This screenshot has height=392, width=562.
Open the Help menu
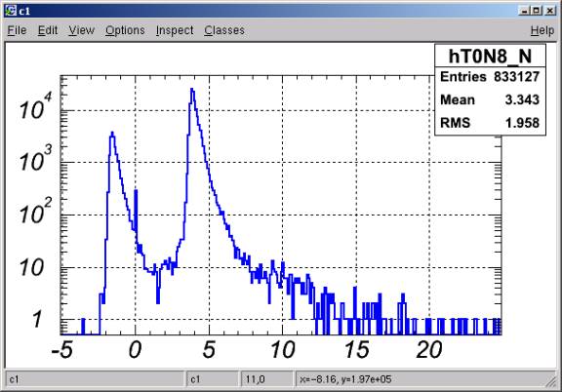click(x=542, y=30)
